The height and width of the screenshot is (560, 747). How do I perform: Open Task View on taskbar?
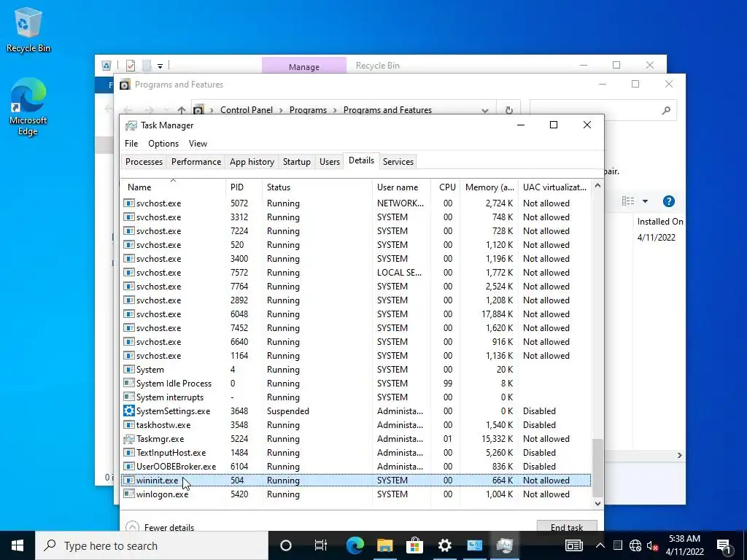click(321, 545)
